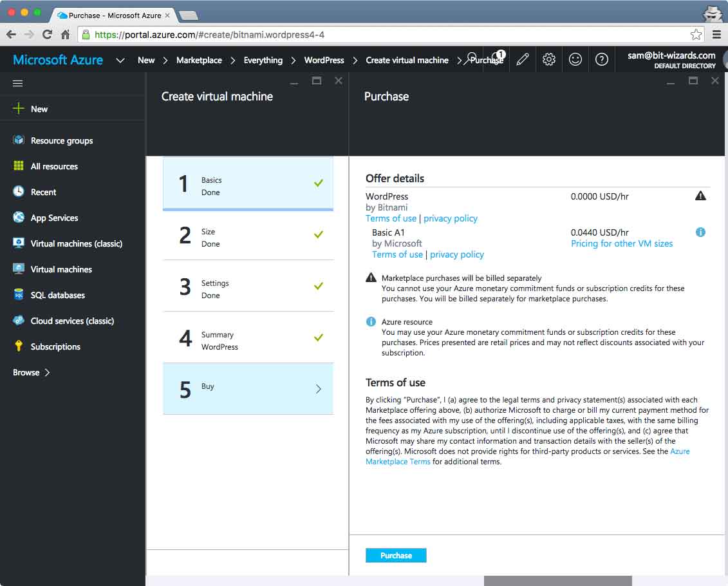Click the Virtual machines monitor icon
The image size is (728, 586).
(x=19, y=269)
